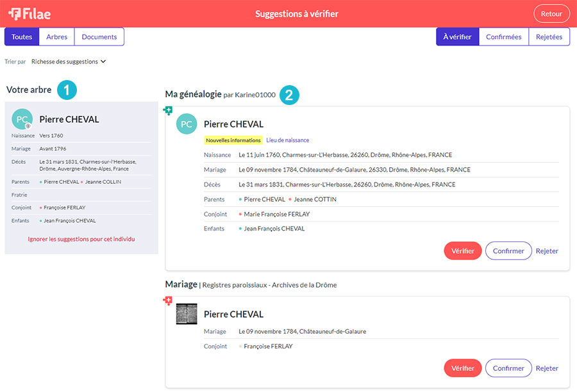Click the red plus document suggestion icon

tap(168, 300)
